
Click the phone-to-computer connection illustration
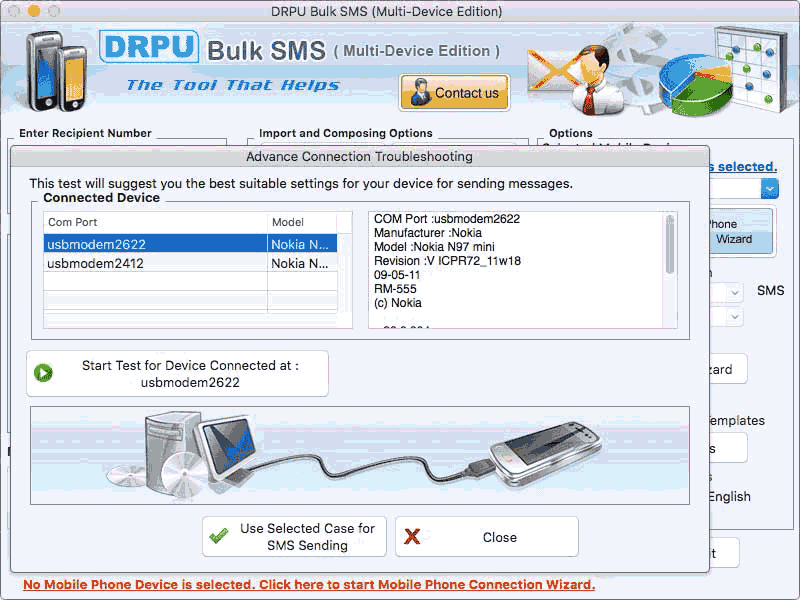pos(360,453)
